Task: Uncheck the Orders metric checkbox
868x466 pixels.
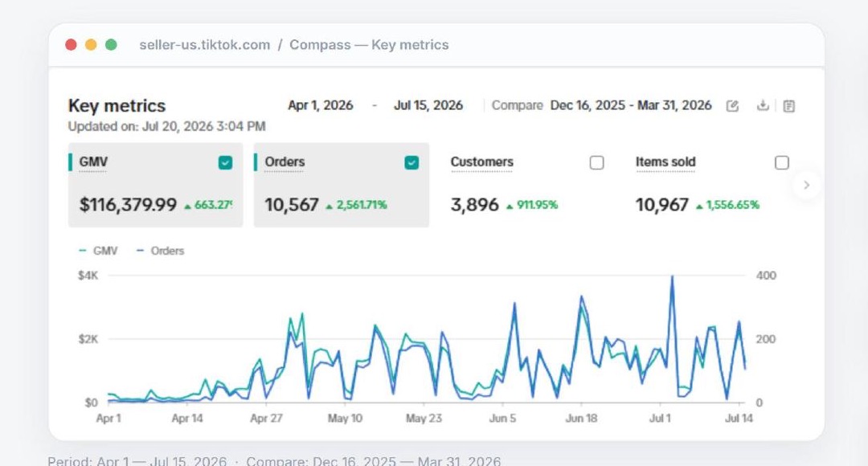Action: coord(411,163)
